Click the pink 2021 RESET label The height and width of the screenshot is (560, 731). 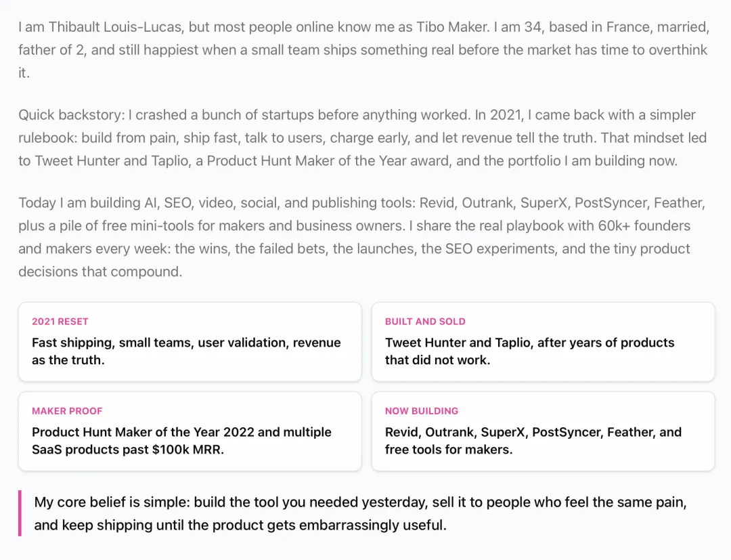[x=60, y=321]
